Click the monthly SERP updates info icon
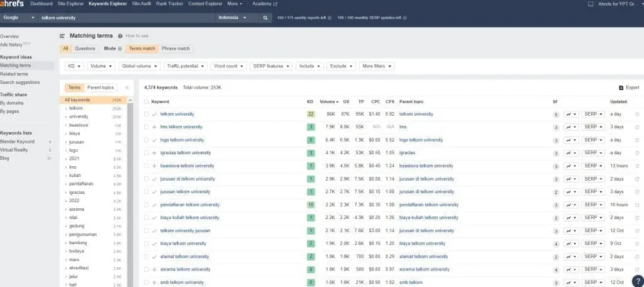The width and height of the screenshot is (644, 287). click(x=404, y=18)
